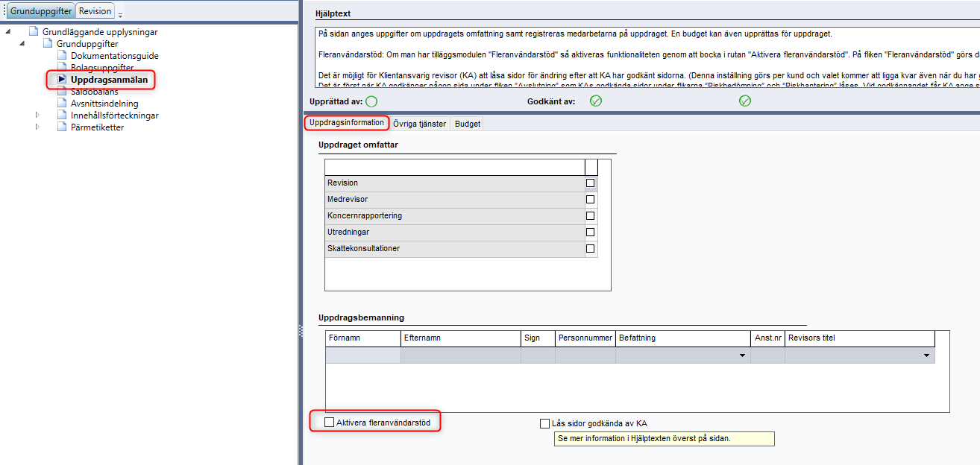The width and height of the screenshot is (980, 465).
Task: Enable 'Aktivera fleranvändarstöd' checkbox
Action: point(329,423)
